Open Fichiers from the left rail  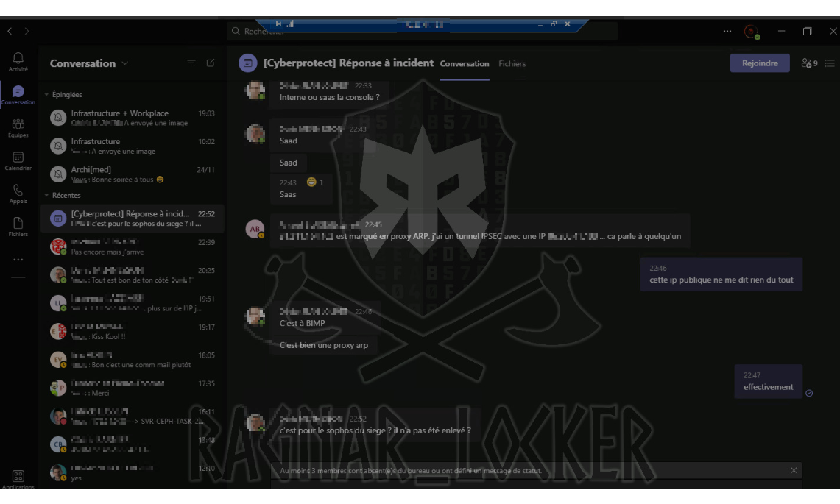18,224
